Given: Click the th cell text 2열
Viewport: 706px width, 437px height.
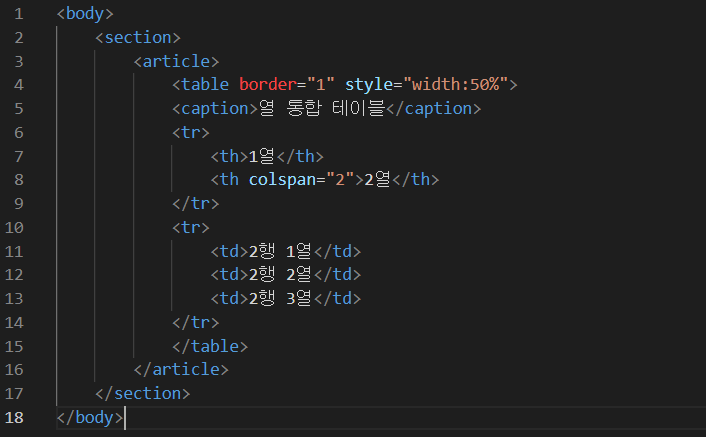Looking at the screenshot, I should click(377, 180).
